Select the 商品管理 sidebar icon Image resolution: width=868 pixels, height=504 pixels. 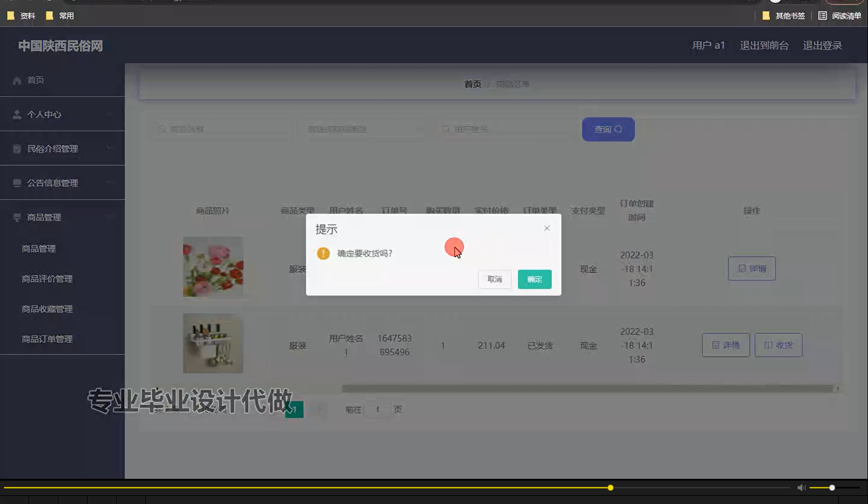pos(17,216)
